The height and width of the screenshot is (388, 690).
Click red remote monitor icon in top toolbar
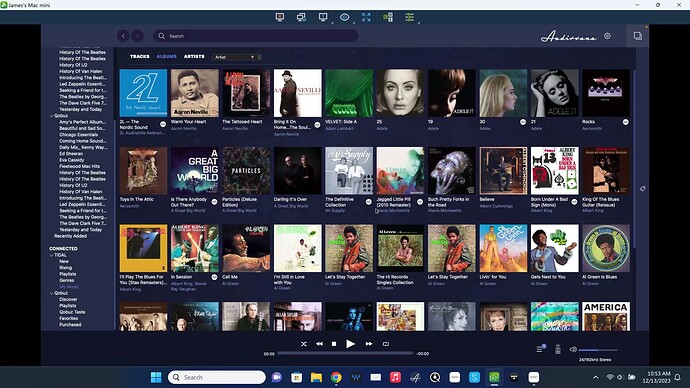pyautogui.click(x=279, y=17)
